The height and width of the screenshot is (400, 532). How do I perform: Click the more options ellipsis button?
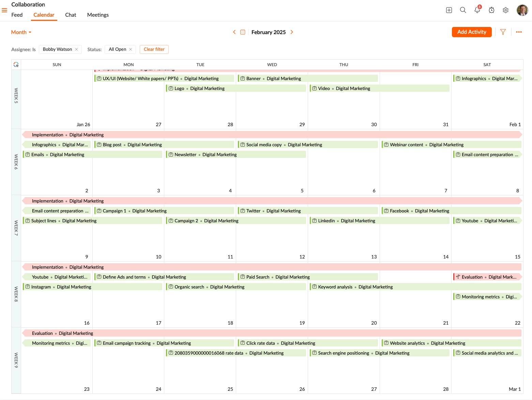(x=519, y=32)
